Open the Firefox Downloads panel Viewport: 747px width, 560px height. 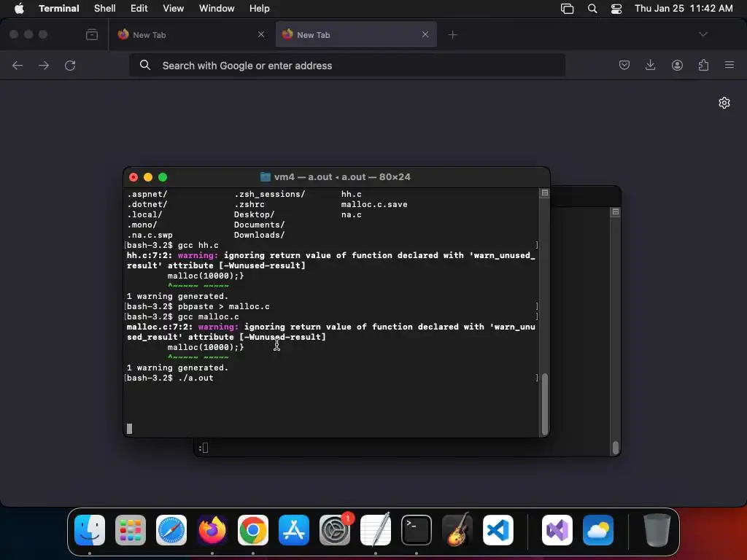(x=650, y=65)
